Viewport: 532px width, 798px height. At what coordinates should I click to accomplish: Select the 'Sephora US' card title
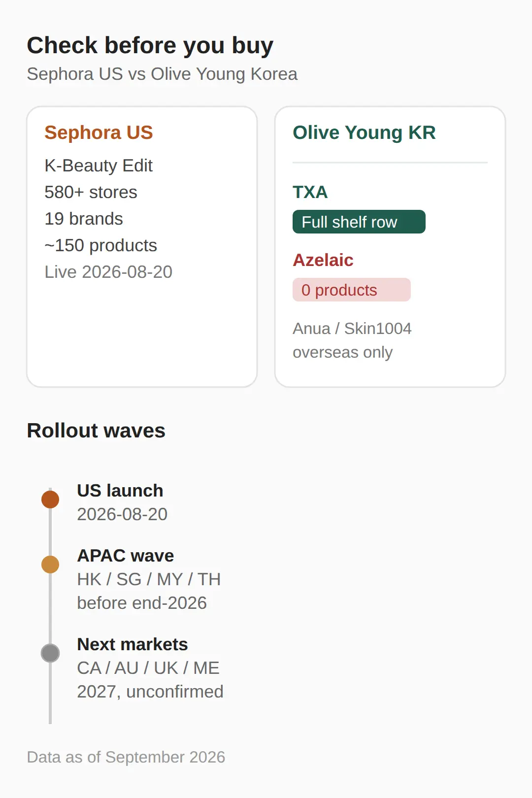[x=99, y=133]
